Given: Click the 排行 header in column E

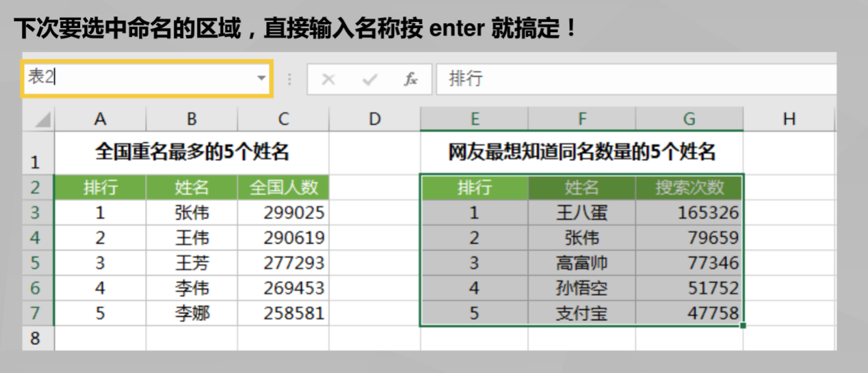Looking at the screenshot, I should (x=474, y=187).
